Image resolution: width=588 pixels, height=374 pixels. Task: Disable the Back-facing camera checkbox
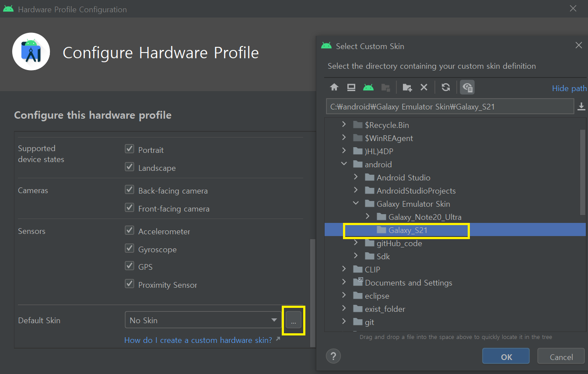(129, 190)
